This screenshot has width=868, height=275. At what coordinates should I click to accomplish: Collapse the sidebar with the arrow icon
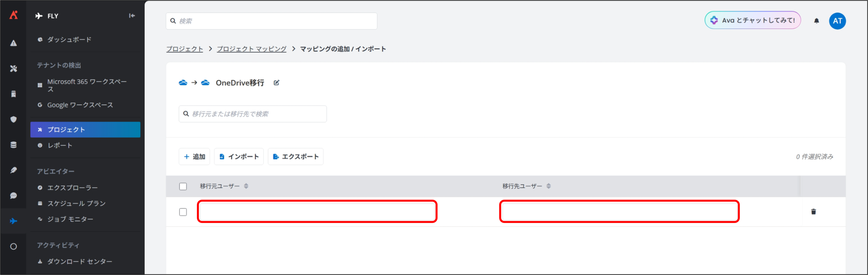tap(132, 16)
